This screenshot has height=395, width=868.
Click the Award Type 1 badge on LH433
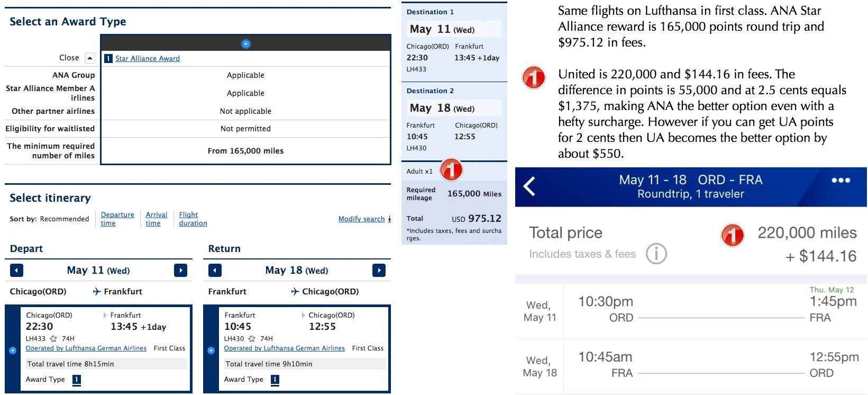(77, 380)
